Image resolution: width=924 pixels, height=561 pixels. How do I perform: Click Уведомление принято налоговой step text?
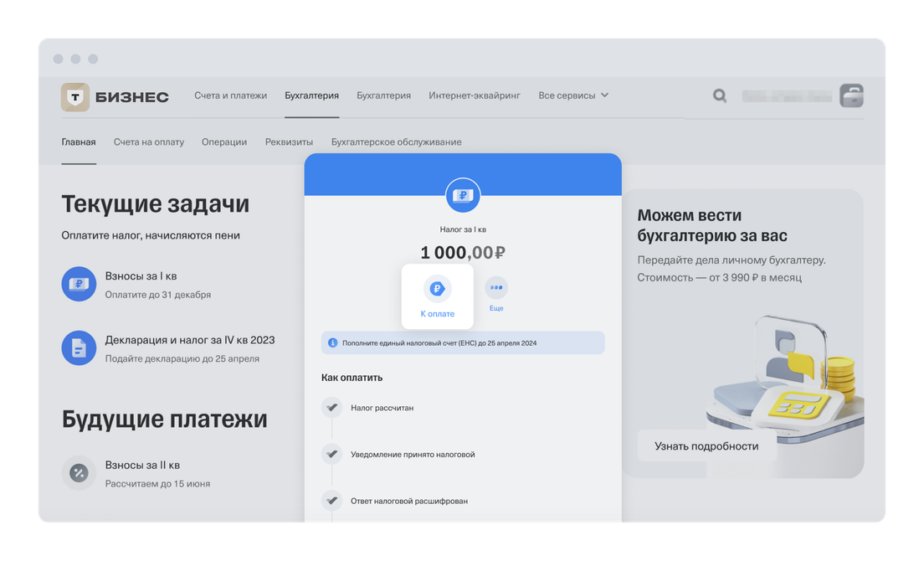click(413, 455)
